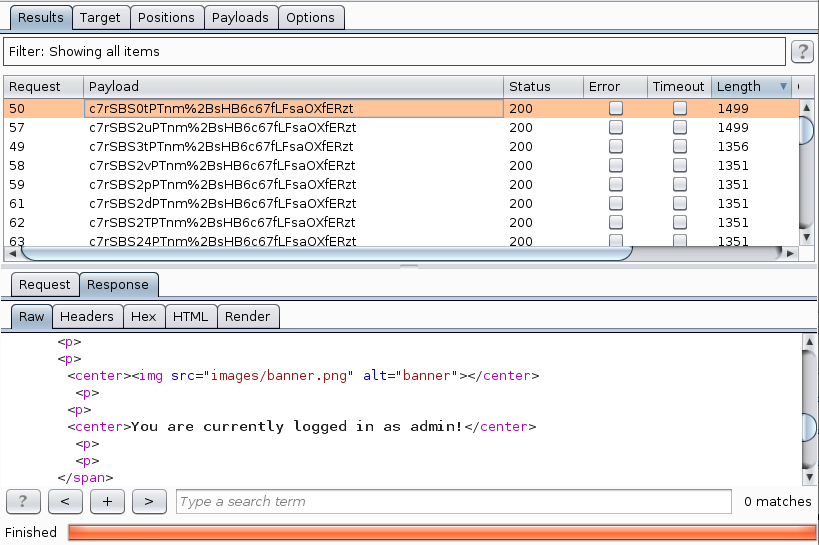Toggle Timeout checkbox for request 50
819x545 pixels.
(x=680, y=108)
